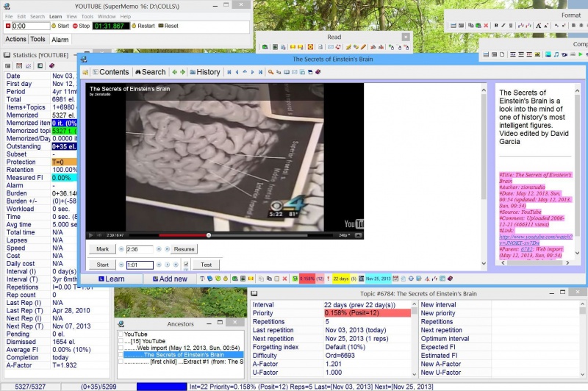Reset the timer
Image resolution: width=588 pixels, height=391 pixels.
click(x=168, y=26)
